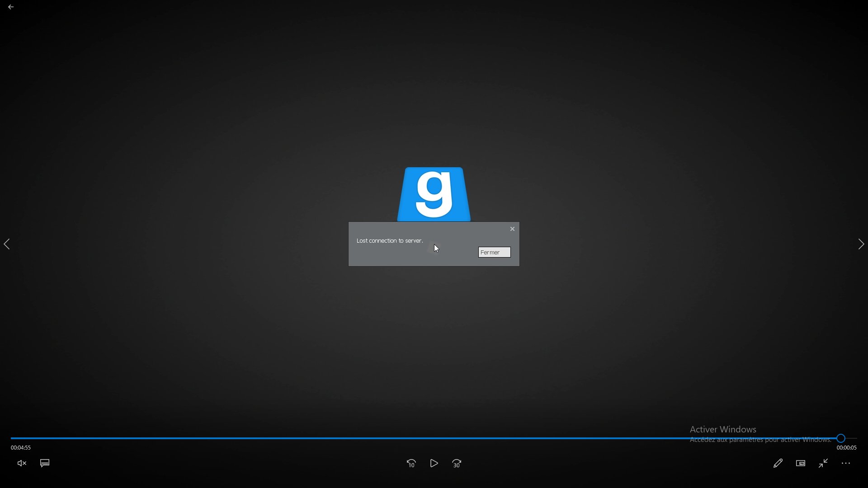Go back using the top-left arrow
Viewport: 868px width, 488px height.
pyautogui.click(x=11, y=7)
